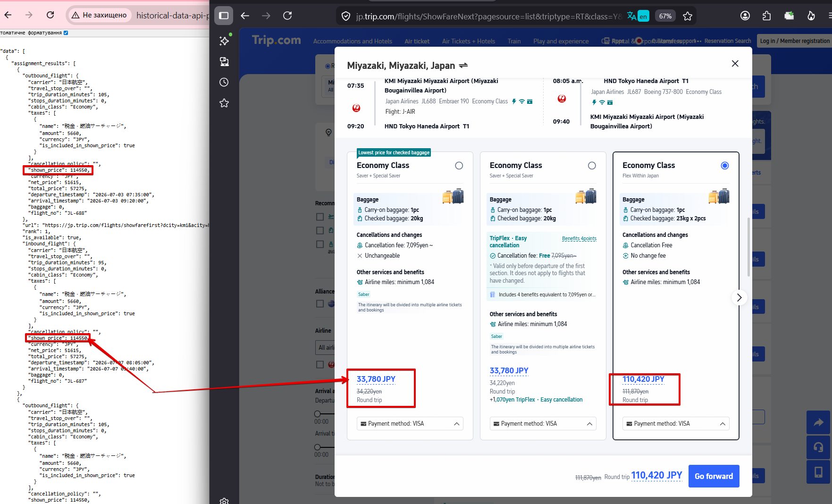The width and height of the screenshot is (832, 504).
Task: Show next fare options with right arrow
Action: click(739, 297)
